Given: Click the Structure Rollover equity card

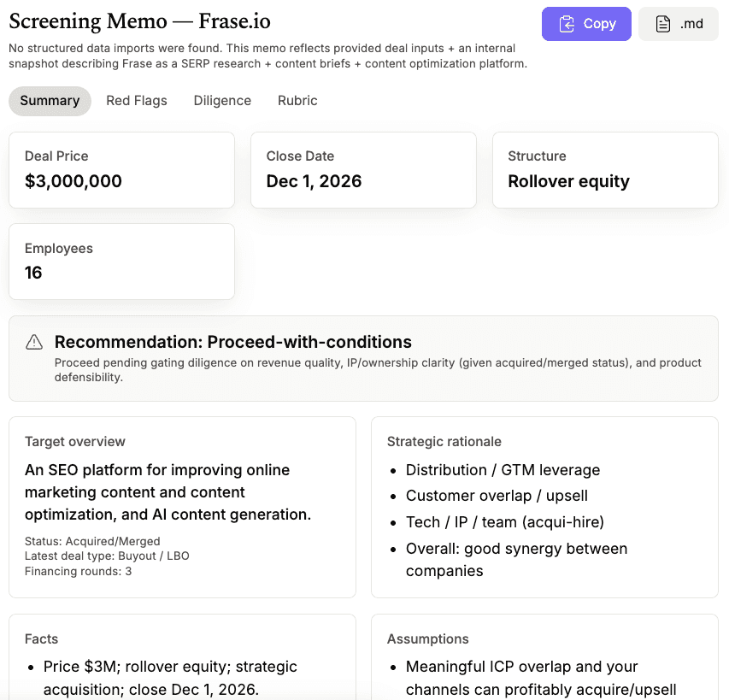Looking at the screenshot, I should [605, 169].
